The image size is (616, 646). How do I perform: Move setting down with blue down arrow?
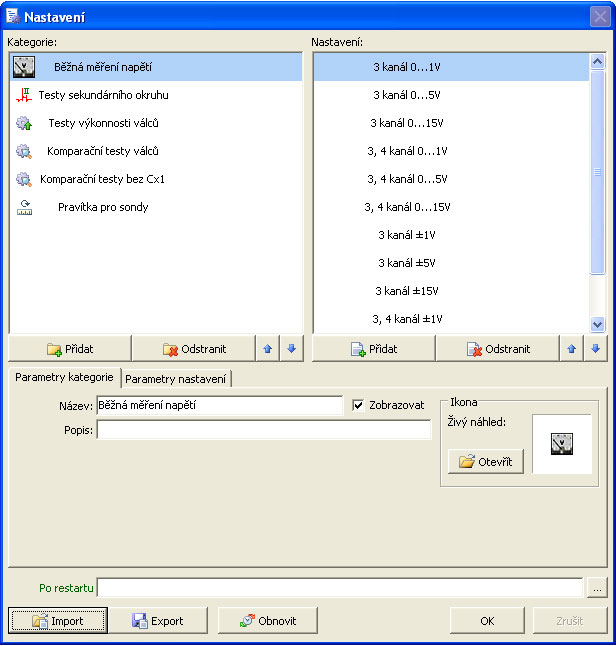pos(595,349)
